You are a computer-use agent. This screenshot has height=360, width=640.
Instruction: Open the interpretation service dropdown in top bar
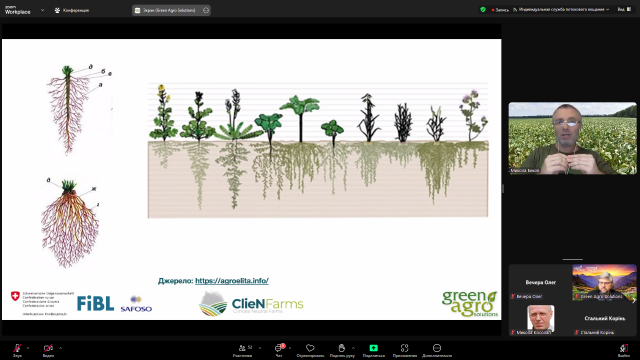point(561,9)
